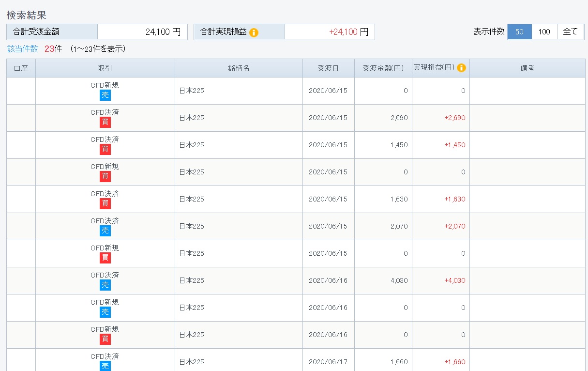Set display count to 100
588x371 pixels.
click(x=544, y=32)
